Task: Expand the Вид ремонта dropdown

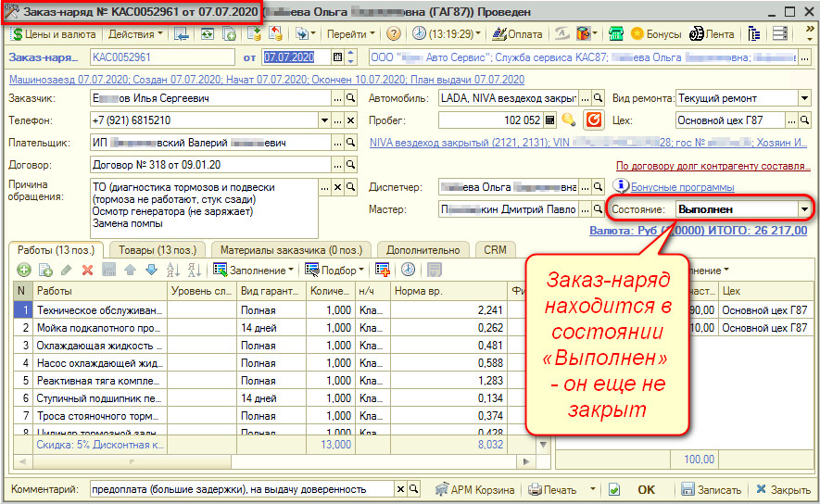Action: (x=805, y=98)
